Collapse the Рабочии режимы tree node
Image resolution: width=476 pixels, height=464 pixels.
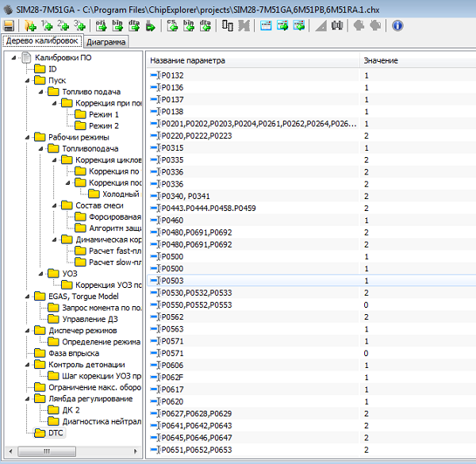click(28, 137)
